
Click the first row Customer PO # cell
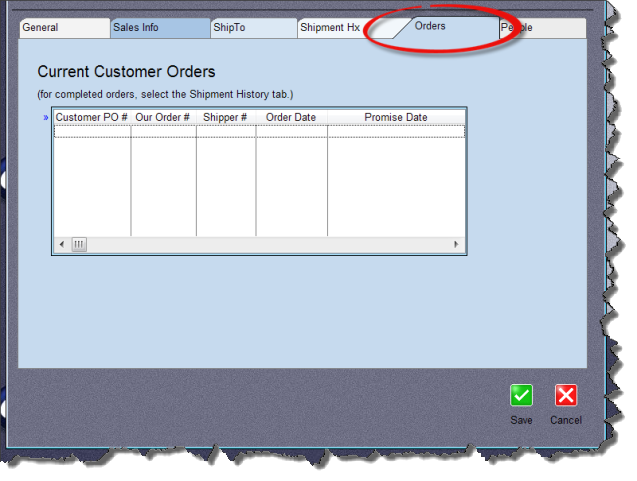91,131
